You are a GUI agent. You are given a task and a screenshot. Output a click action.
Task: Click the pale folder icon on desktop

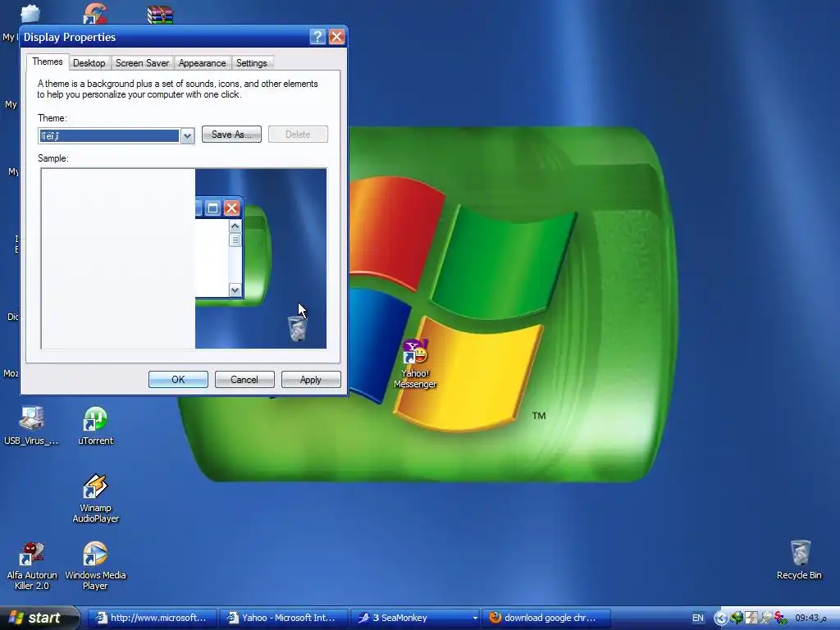pyautogui.click(x=30, y=13)
